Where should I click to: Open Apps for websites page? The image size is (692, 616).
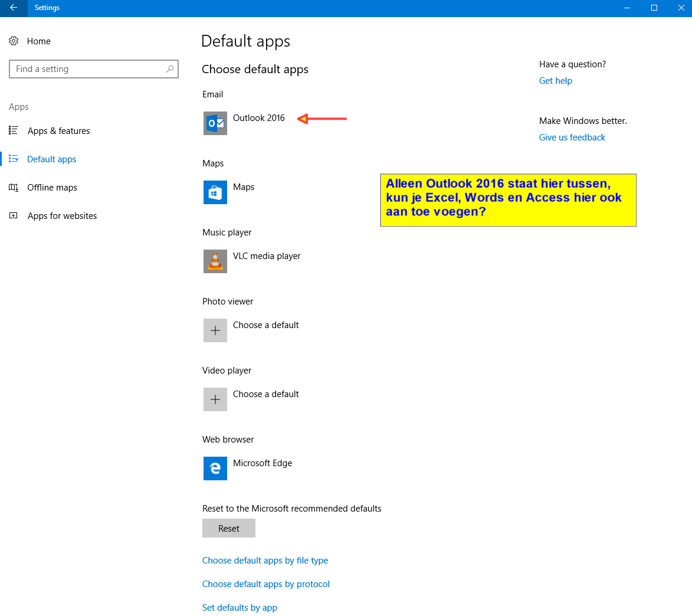[x=62, y=216]
